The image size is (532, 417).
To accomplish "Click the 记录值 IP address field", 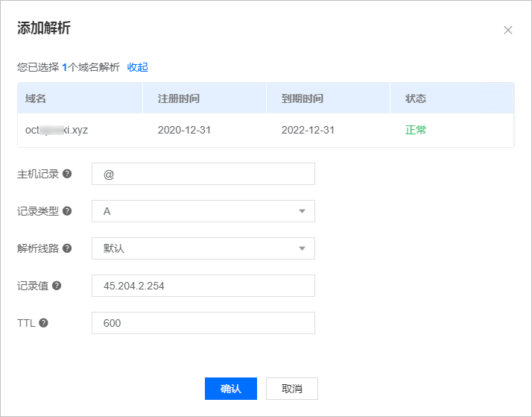I will (203, 286).
